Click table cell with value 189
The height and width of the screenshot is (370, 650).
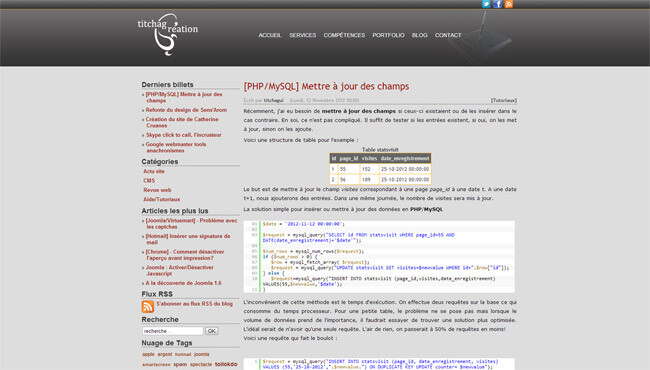(369, 180)
